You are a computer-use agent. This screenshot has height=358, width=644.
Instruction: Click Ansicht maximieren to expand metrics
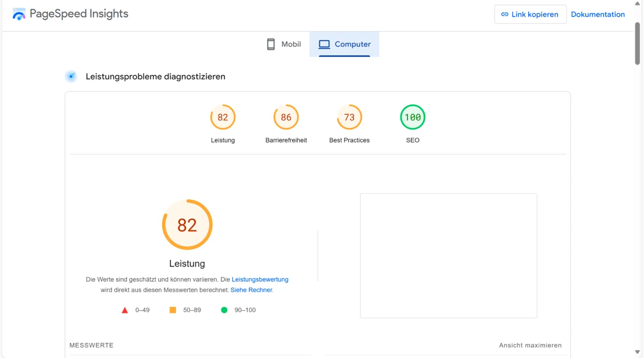click(530, 345)
